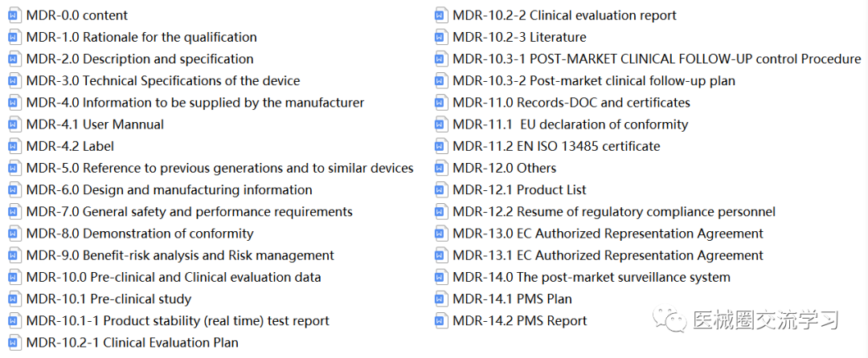
Task: Choose MDR-14.1 PMS Plan file
Action: pyautogui.click(x=504, y=299)
